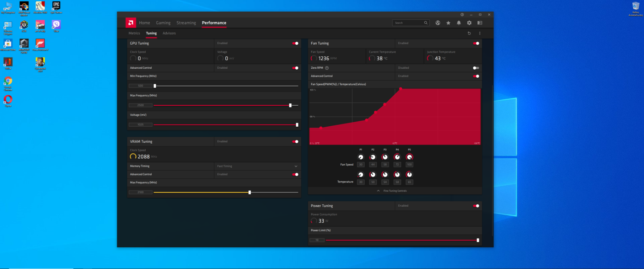644x269 pixels.
Task: Open Cyberpunk 2077 desktop shortcut
Action: pos(40,64)
